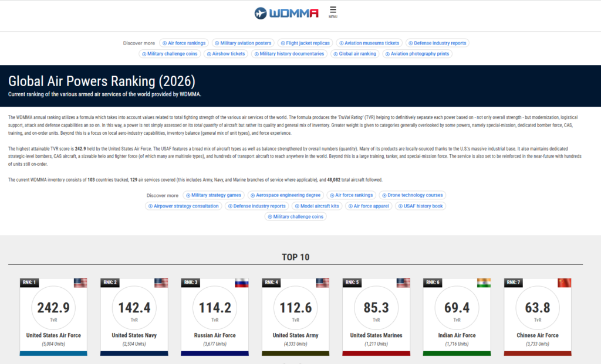This screenshot has width=601, height=364.
Task: Click the 242.9 TvR score circle
Action: coord(53,309)
